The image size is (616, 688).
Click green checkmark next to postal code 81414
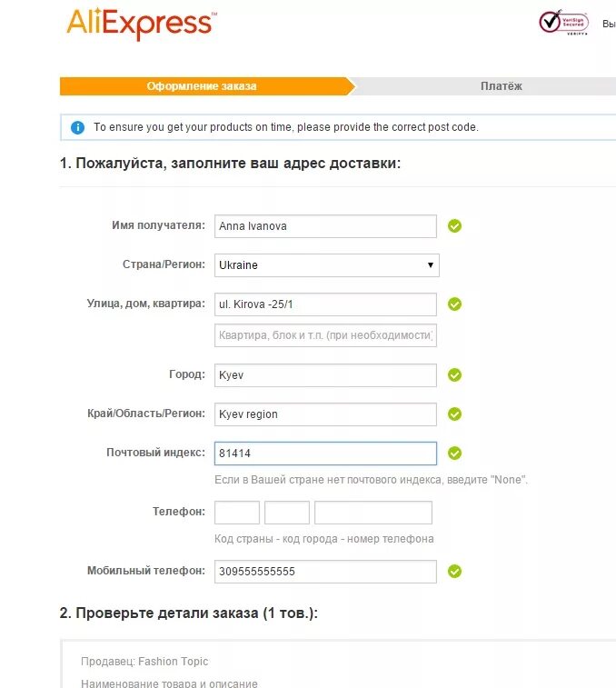point(454,454)
